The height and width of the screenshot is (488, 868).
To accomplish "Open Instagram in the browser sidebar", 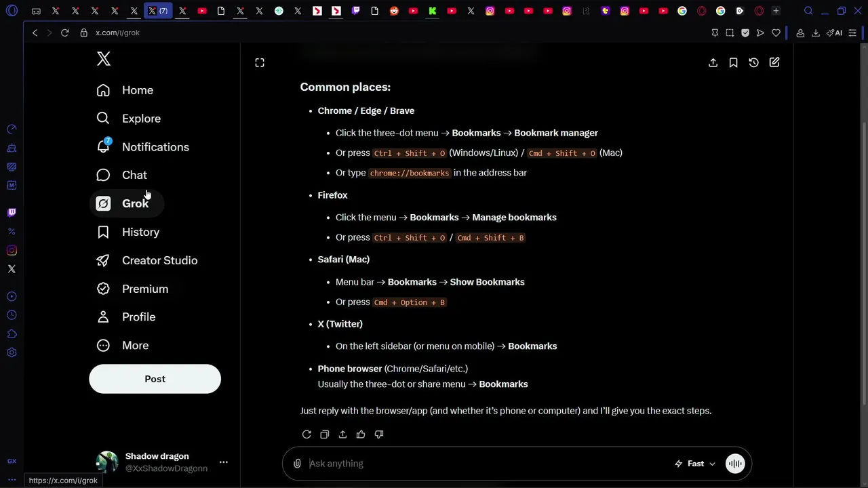I will pyautogui.click(x=12, y=251).
